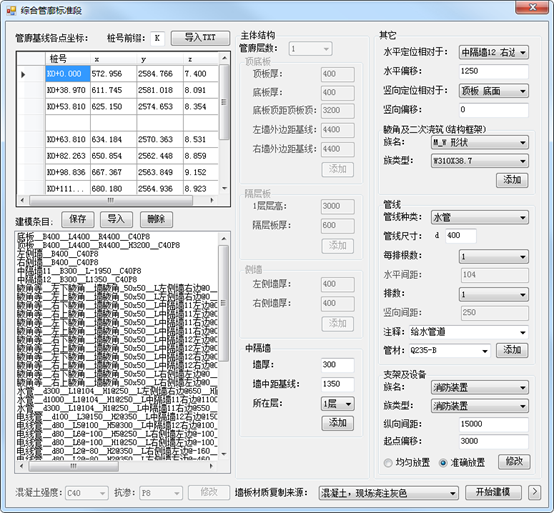Viewport: 554px width, 513px height.
Task: Select list entry 顶板__B400__L4400__R4400__H3200__C40P8
Action: [x=98, y=245]
